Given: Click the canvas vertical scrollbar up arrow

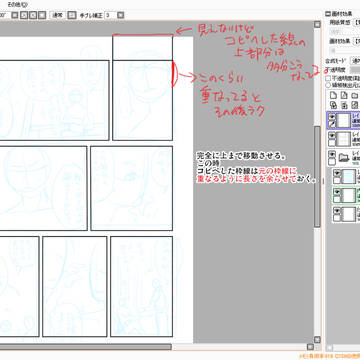Looking at the screenshot, I should (317, 24).
